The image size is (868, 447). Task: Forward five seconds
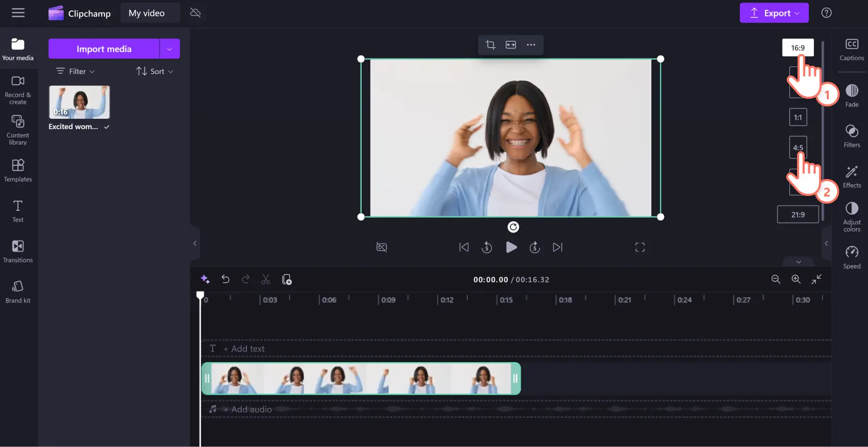point(535,247)
